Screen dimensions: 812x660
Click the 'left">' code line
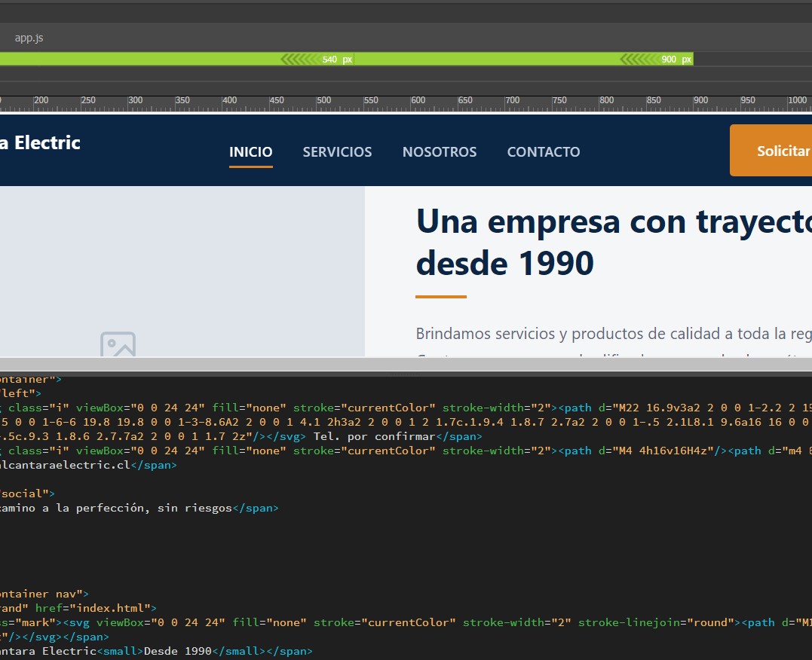coord(20,393)
